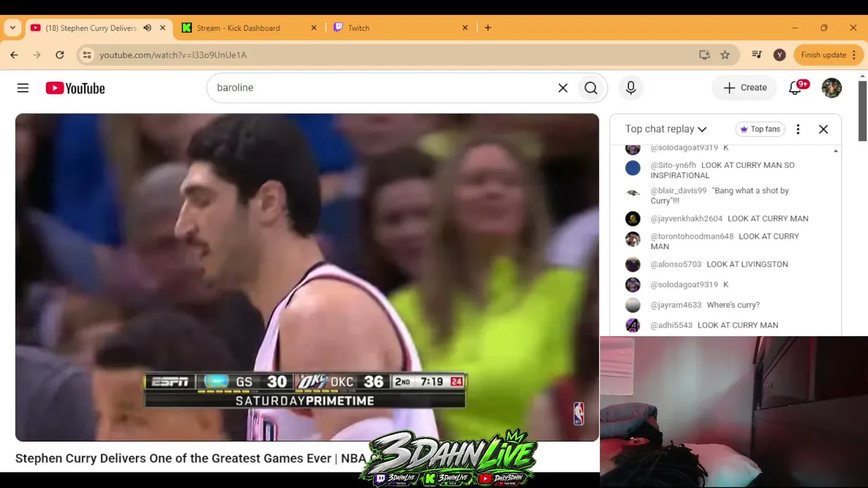This screenshot has width=868, height=488.
Task: Open the tab search dropdown arrow
Action: (13, 28)
